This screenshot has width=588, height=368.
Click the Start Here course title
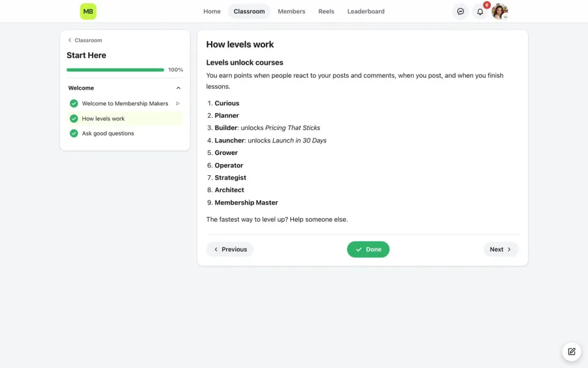pos(86,55)
